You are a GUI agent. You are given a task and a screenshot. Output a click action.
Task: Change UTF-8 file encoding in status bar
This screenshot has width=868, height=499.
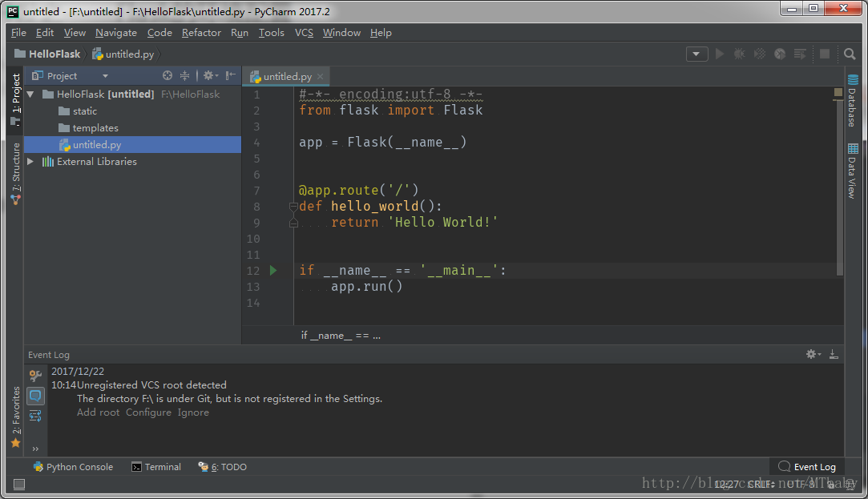pos(800,484)
